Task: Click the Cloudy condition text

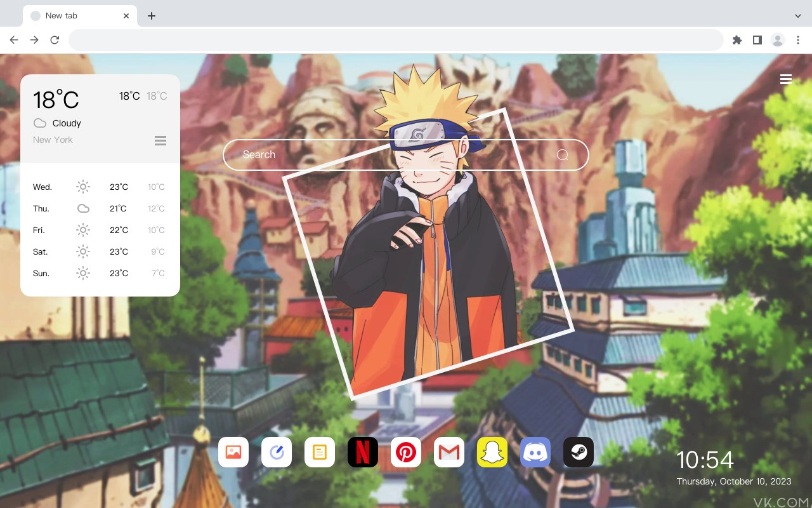Action: 67,123
